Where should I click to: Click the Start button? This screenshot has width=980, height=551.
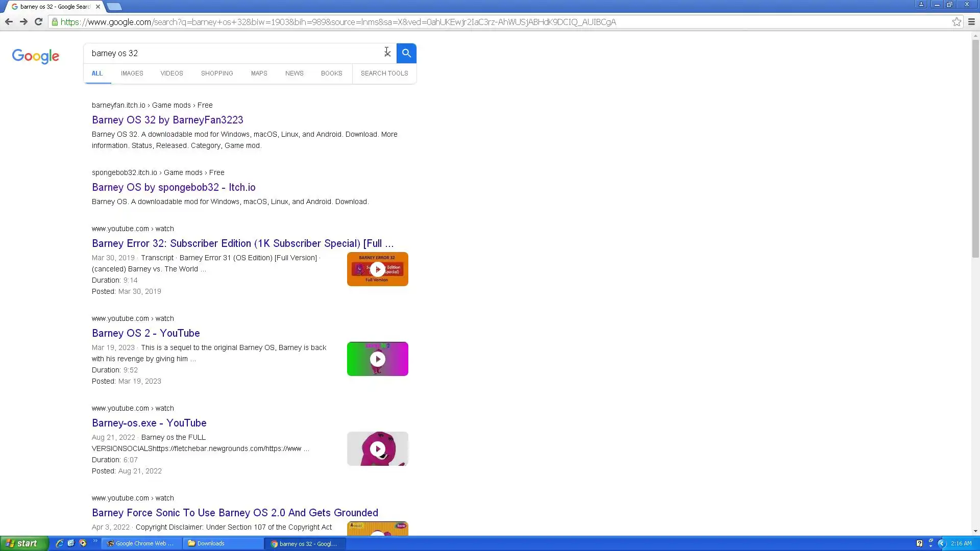[x=23, y=543]
